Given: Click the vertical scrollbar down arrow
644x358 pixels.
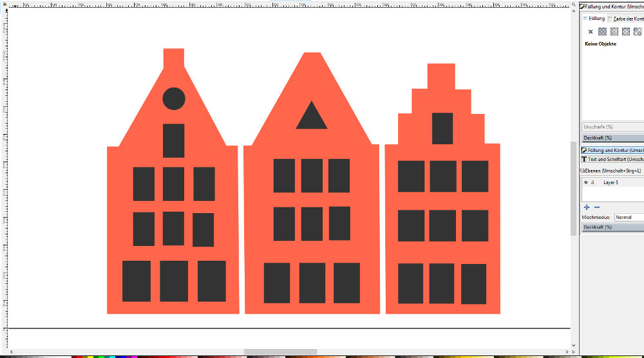Looking at the screenshot, I should point(574,345).
